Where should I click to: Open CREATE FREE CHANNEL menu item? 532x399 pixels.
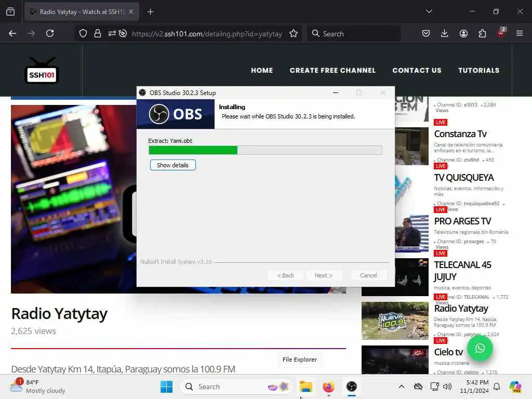(x=332, y=70)
